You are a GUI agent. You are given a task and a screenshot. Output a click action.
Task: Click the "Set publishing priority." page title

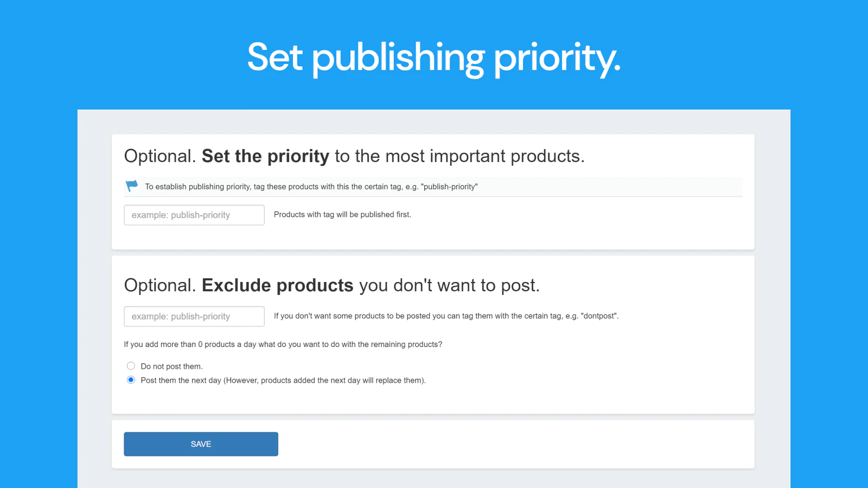tap(434, 57)
